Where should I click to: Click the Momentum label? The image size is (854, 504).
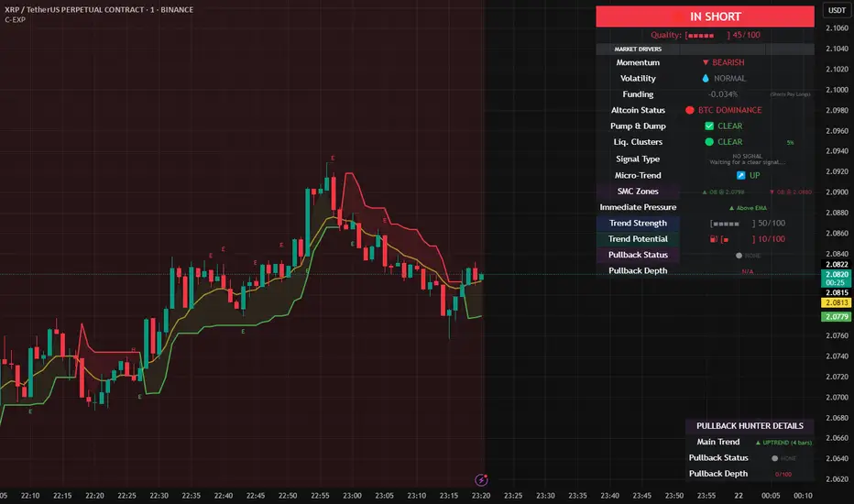(638, 62)
